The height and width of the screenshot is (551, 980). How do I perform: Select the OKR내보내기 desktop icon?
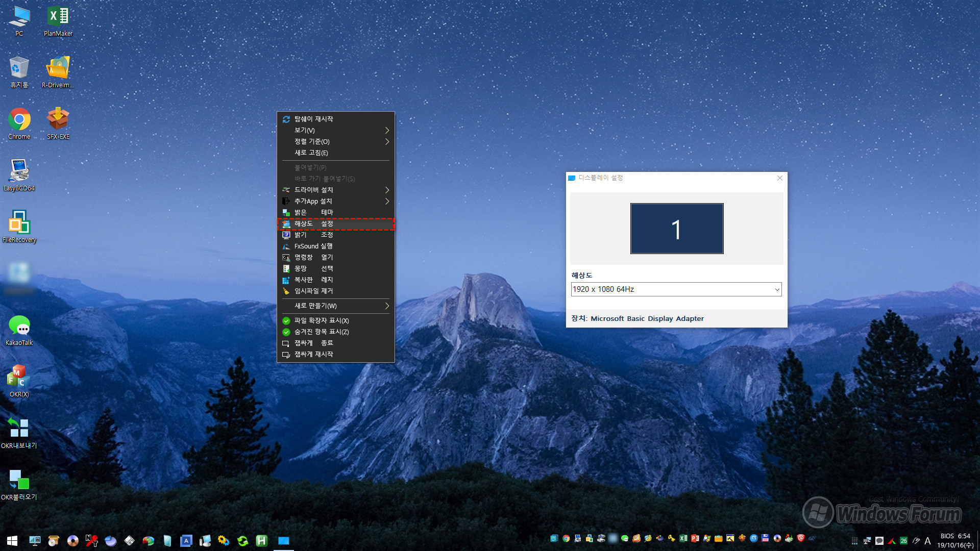[x=19, y=433]
